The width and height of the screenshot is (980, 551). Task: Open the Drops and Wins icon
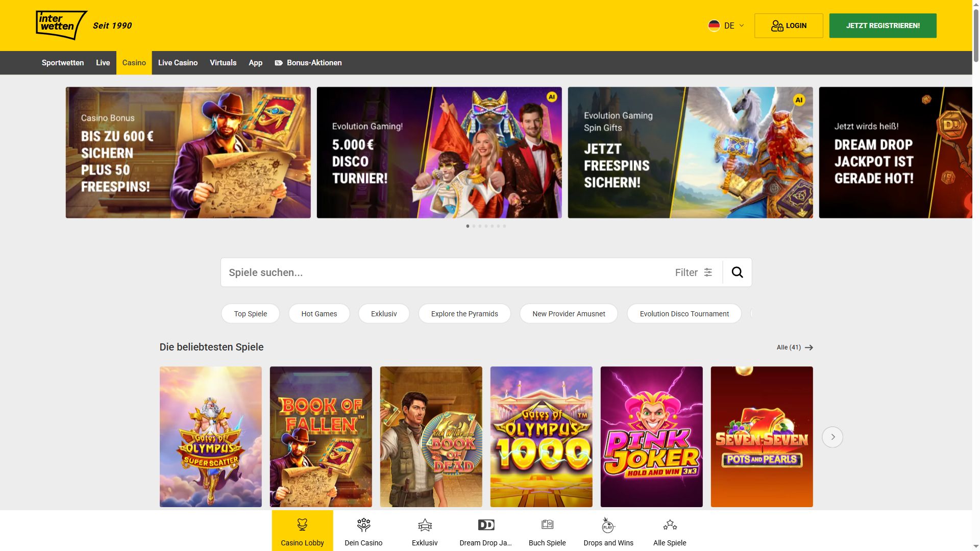608,525
